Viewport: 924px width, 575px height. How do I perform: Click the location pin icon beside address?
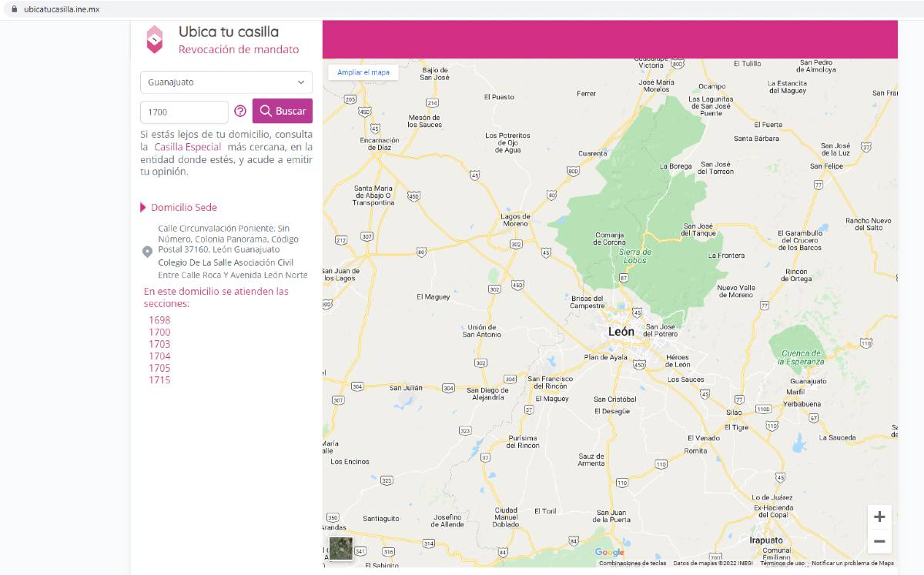[x=148, y=252]
